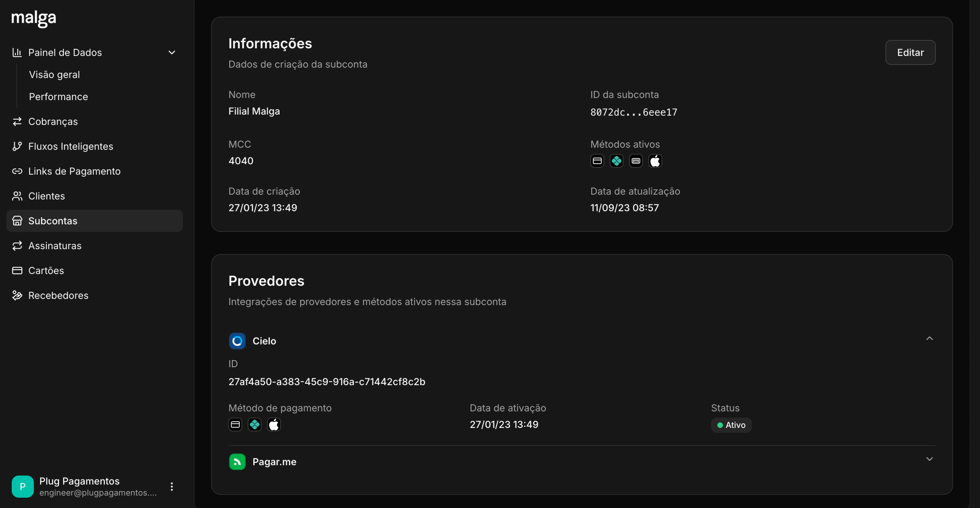
Task: Click the MCC value 4040
Action: pyautogui.click(x=241, y=161)
